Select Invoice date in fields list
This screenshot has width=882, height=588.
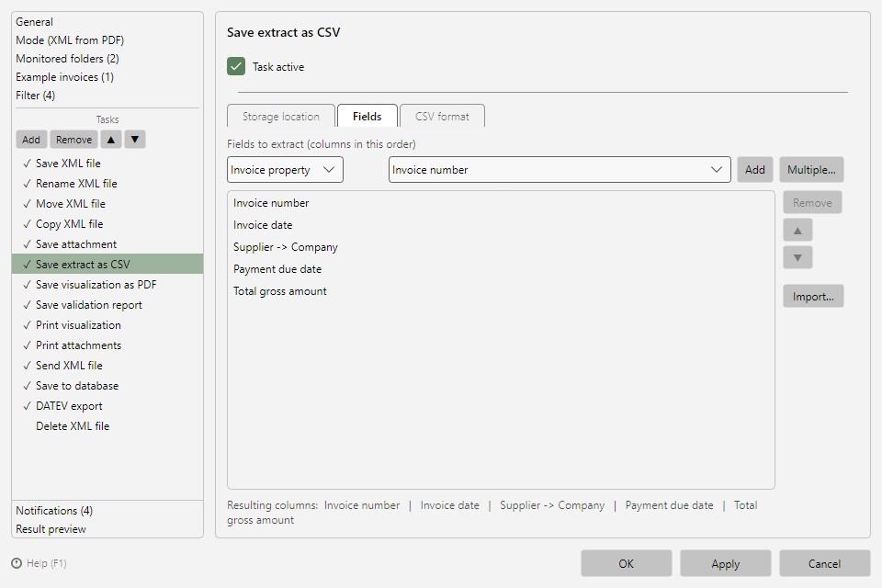point(501,225)
